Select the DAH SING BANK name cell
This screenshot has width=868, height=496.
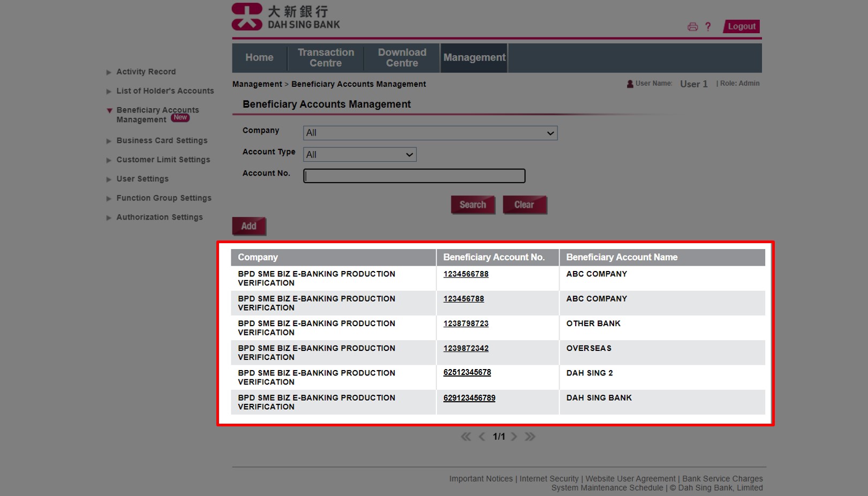point(662,402)
